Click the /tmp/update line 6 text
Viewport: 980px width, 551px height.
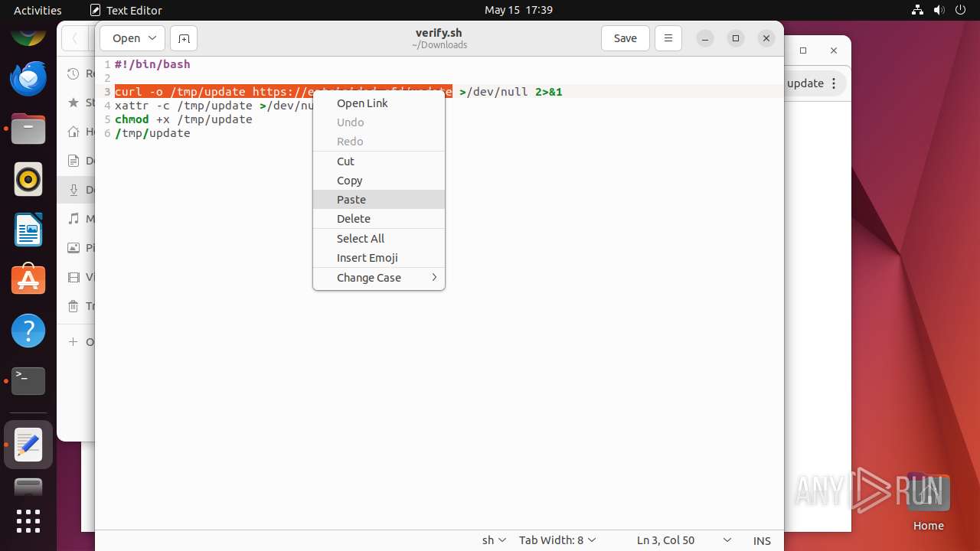(152, 133)
